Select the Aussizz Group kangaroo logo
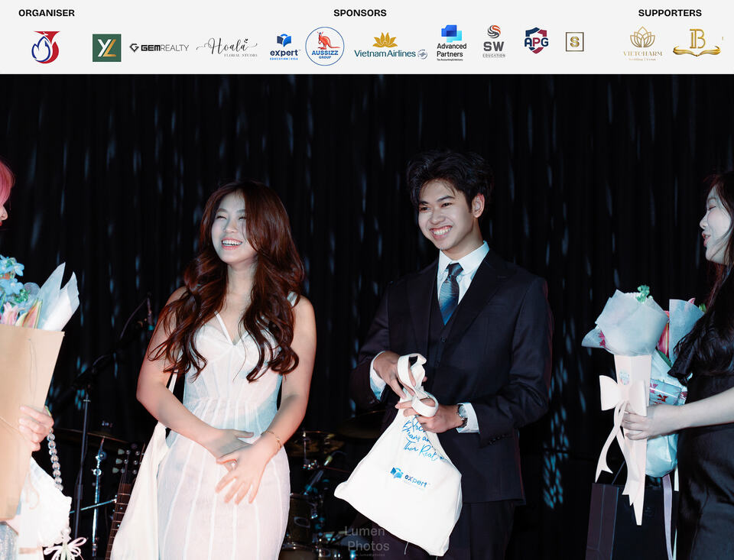 325,46
